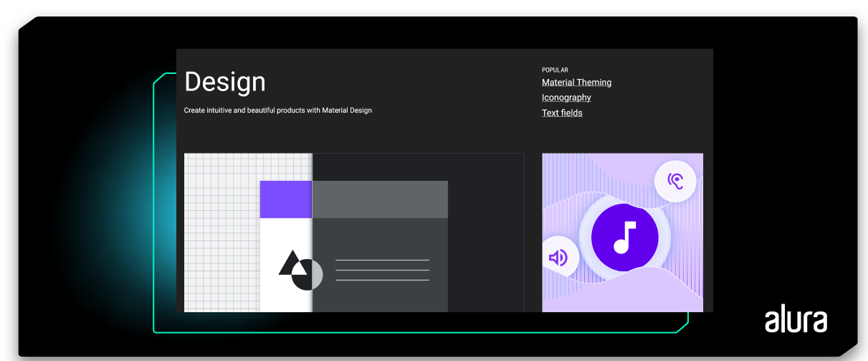868x361 pixels.
Task: Open the Material Theming link
Action: pos(576,83)
